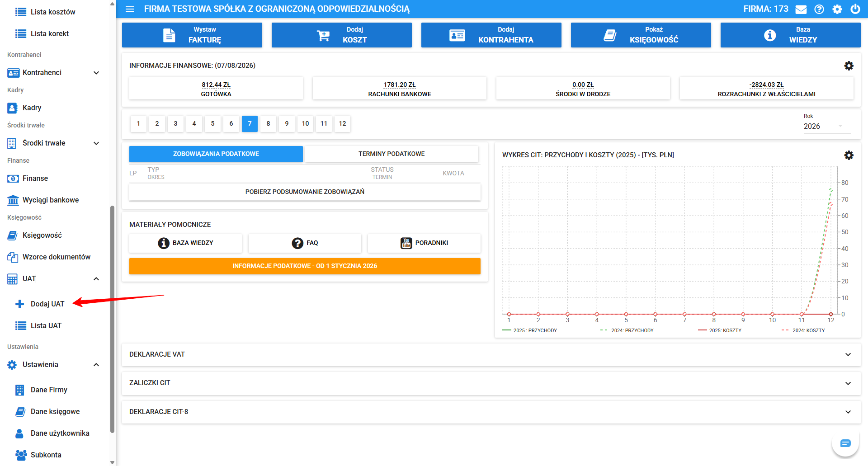Open the chat bubble widget
The height and width of the screenshot is (466, 868).
(845, 443)
